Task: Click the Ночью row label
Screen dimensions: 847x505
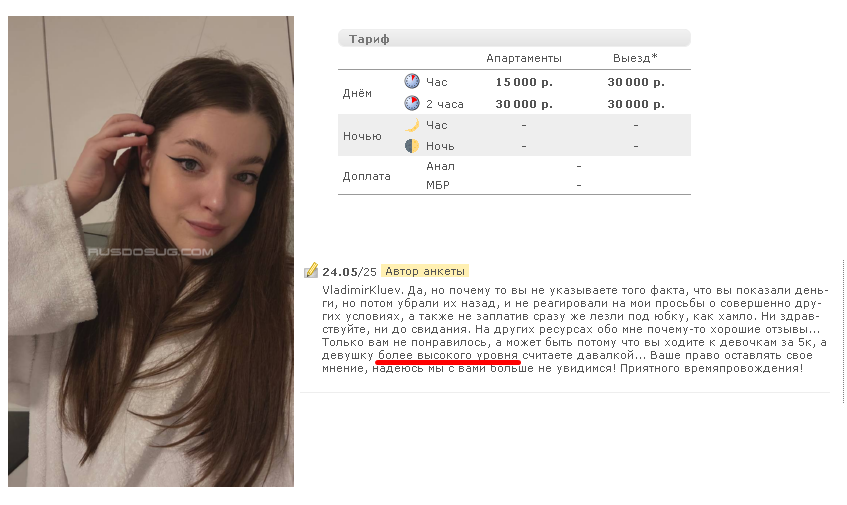Action: coord(362,136)
